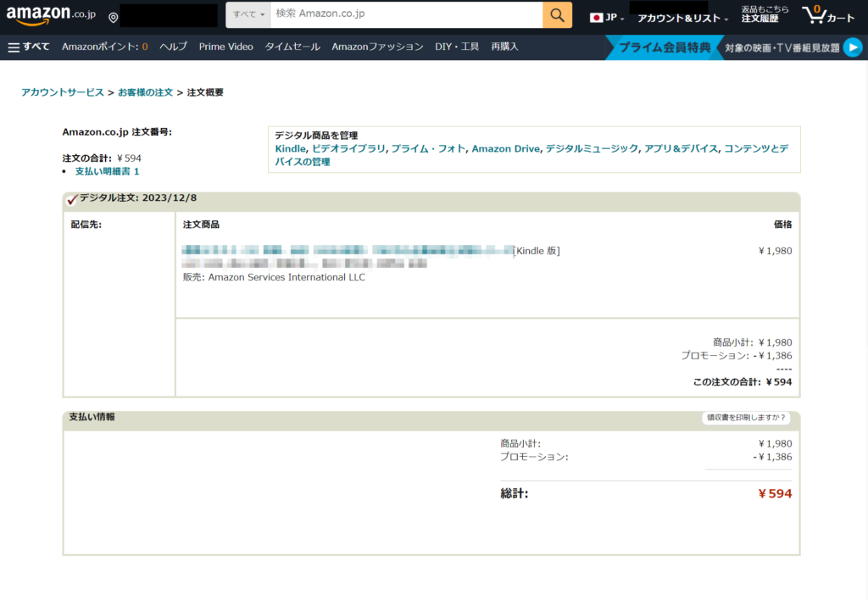Open 支払い明細書 1 link

108,171
